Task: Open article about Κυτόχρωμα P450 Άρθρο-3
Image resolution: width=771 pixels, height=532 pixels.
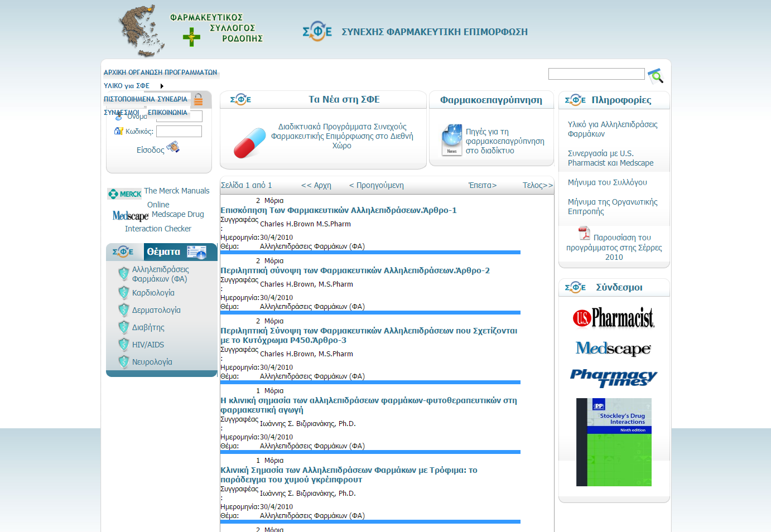Action: 369,335
